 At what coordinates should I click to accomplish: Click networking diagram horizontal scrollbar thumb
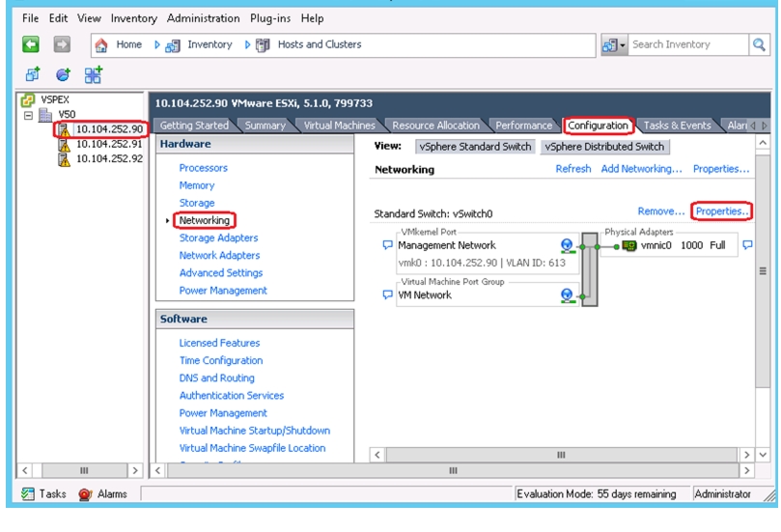(561, 455)
